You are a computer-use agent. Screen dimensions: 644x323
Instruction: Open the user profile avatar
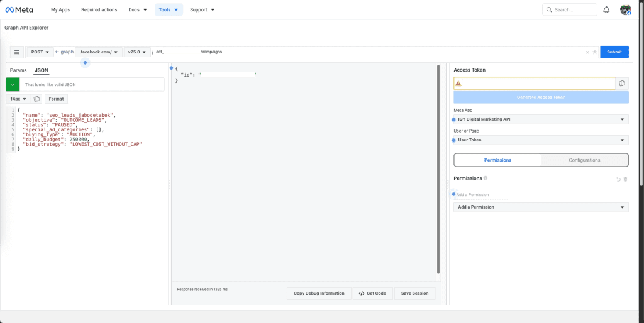coord(625,10)
